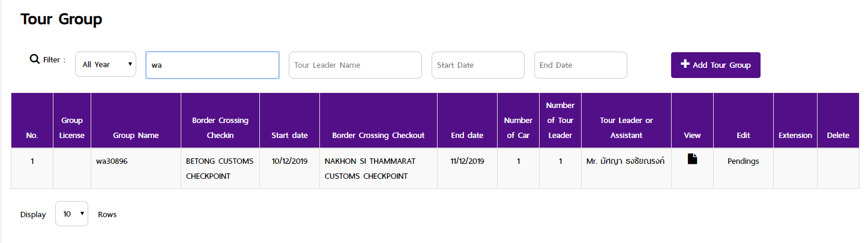Open the View document icon for wa30896
The width and height of the screenshot is (868, 243).
pyautogui.click(x=692, y=159)
